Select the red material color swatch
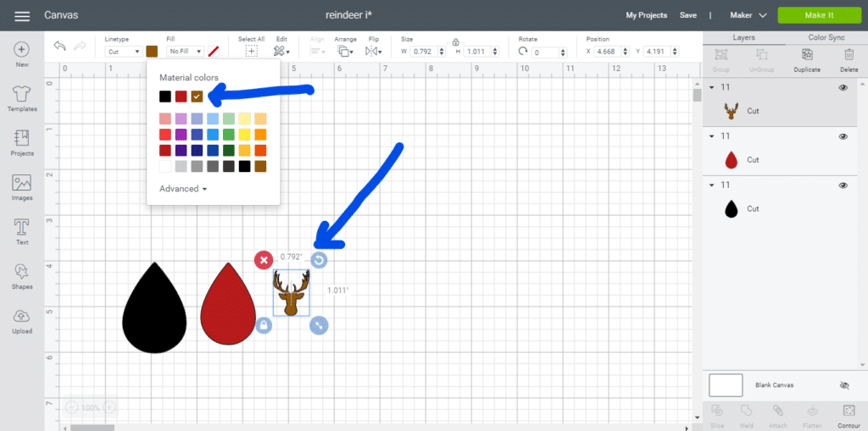The image size is (868, 431). (181, 97)
